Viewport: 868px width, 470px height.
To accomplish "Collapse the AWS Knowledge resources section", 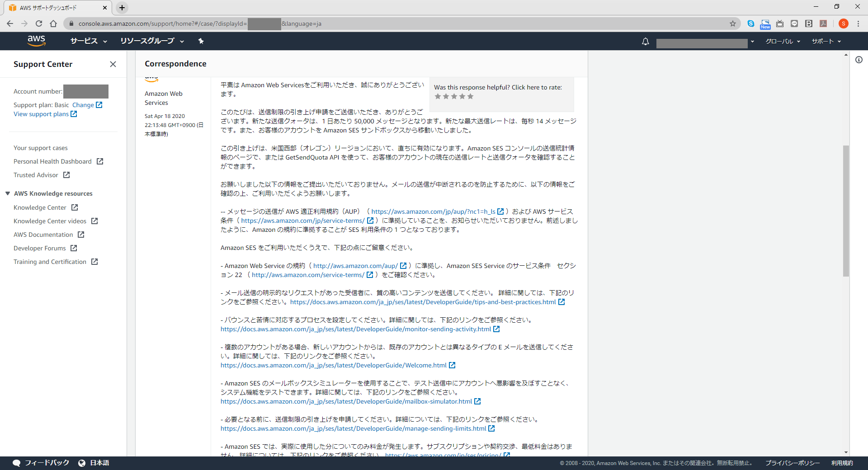I will click(8, 193).
